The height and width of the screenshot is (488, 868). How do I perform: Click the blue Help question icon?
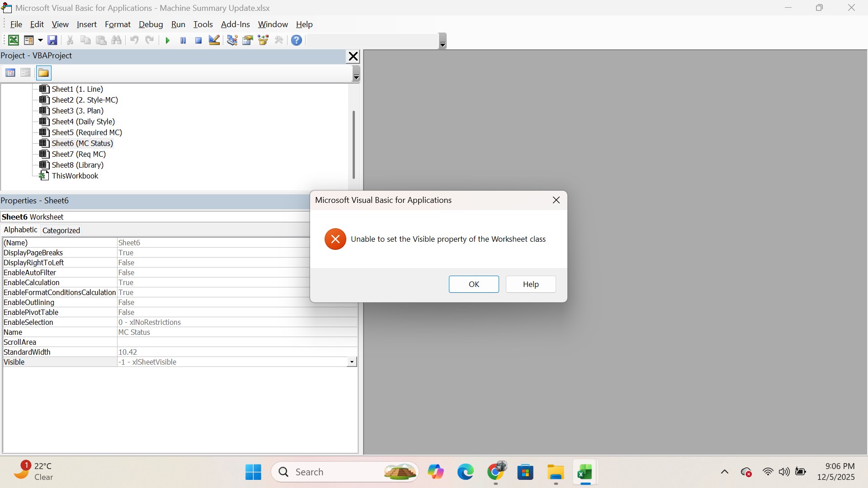[x=297, y=40]
